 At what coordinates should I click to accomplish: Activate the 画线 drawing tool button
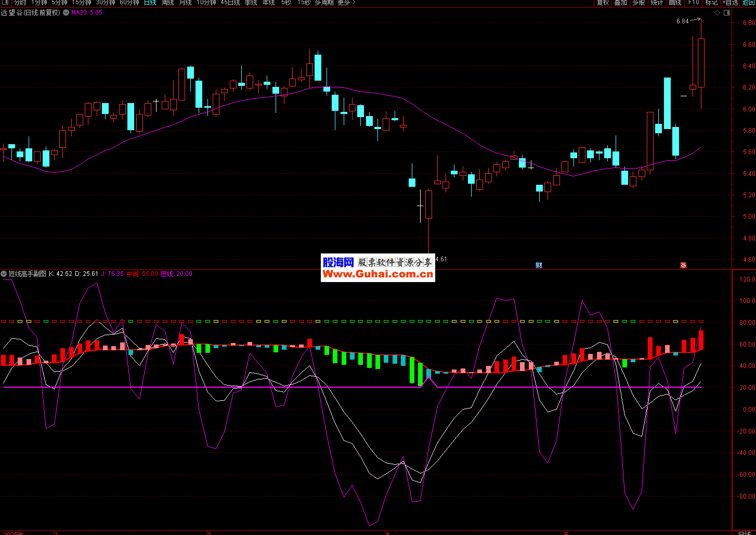(675, 3)
